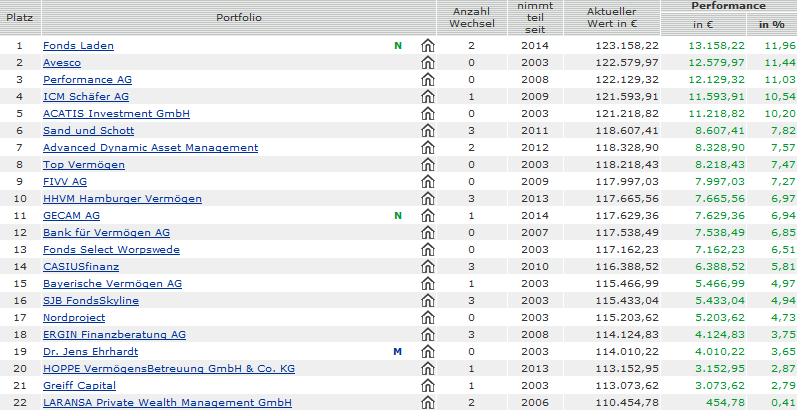
Task: Click the house icon for CASIUSfinanz
Action: pos(427,267)
